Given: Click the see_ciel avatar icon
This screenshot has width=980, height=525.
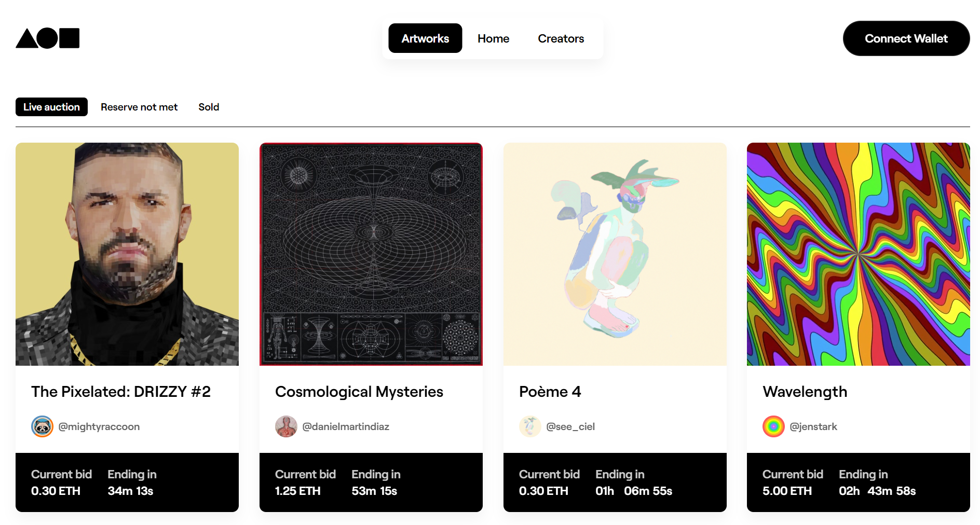Looking at the screenshot, I should coord(530,426).
